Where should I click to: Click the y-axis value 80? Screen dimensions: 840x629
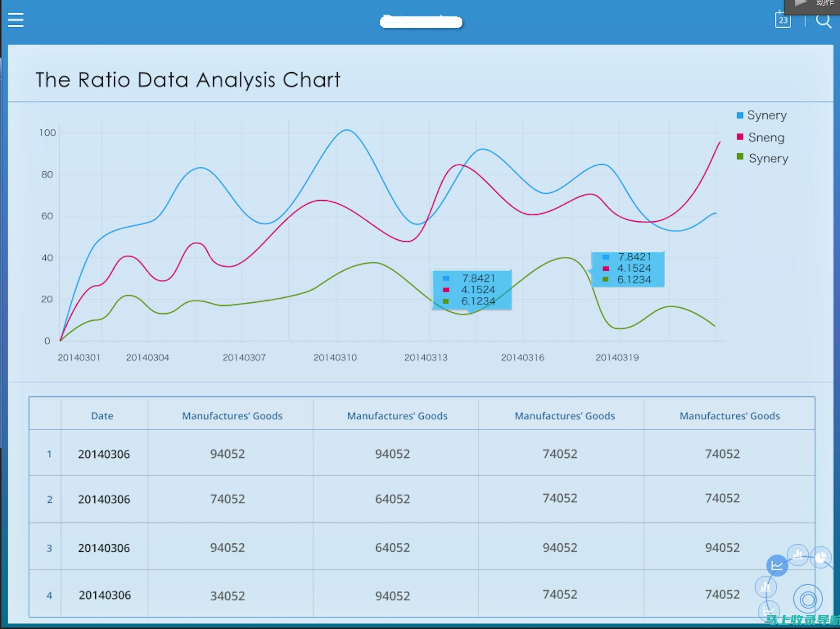coord(47,174)
